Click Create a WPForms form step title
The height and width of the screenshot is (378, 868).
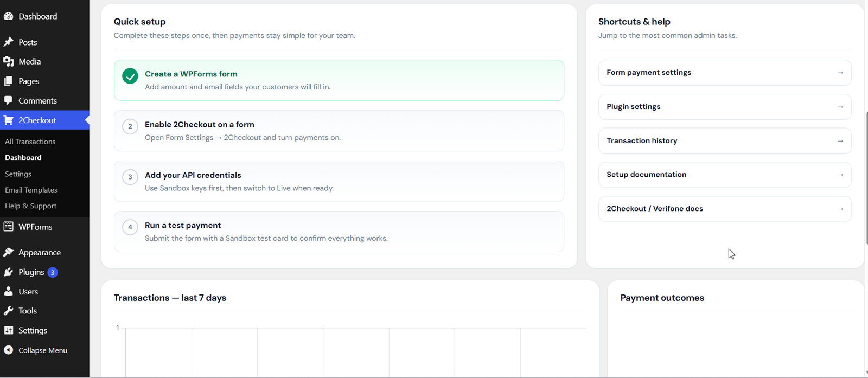point(191,74)
